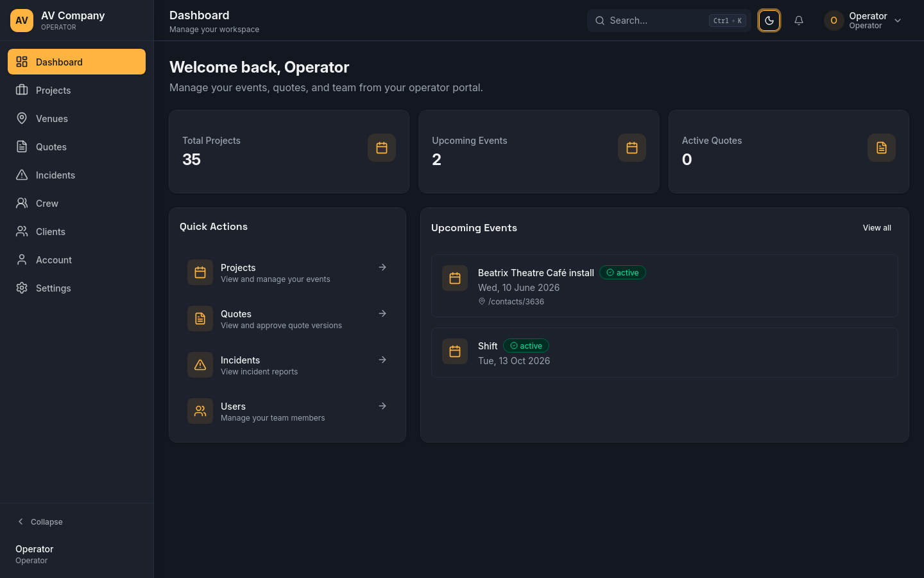Click the Incidents quick action warning icon
The height and width of the screenshot is (578, 924).
click(x=200, y=365)
